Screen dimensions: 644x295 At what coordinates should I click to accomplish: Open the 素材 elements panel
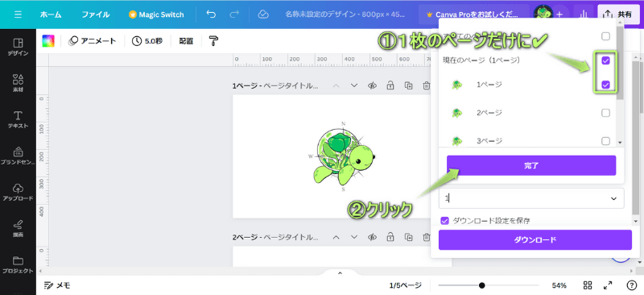[x=18, y=83]
